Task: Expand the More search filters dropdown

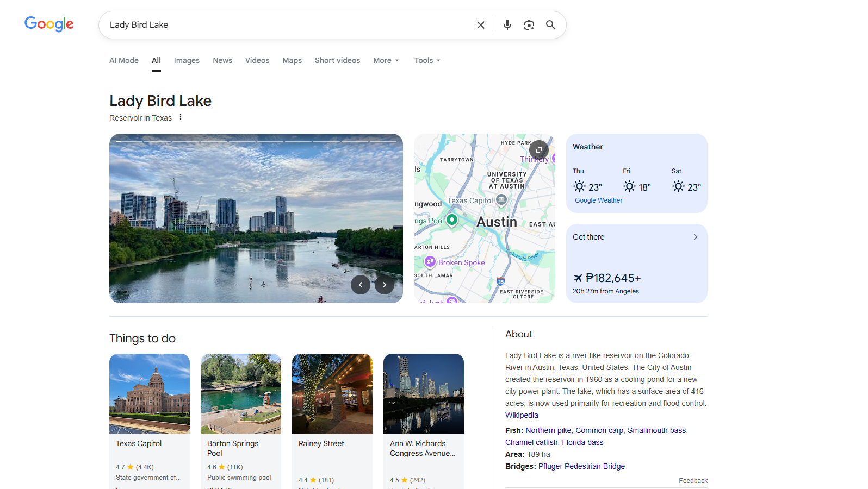Action: 386,60
